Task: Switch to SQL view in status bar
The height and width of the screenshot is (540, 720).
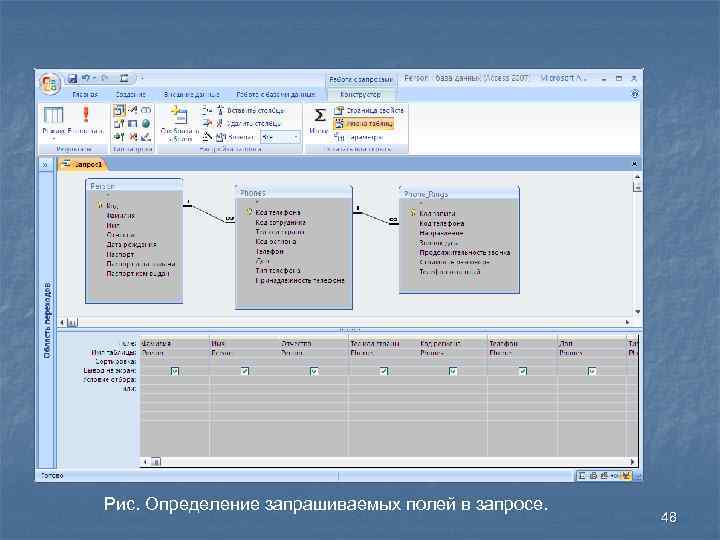Action: 615,476
